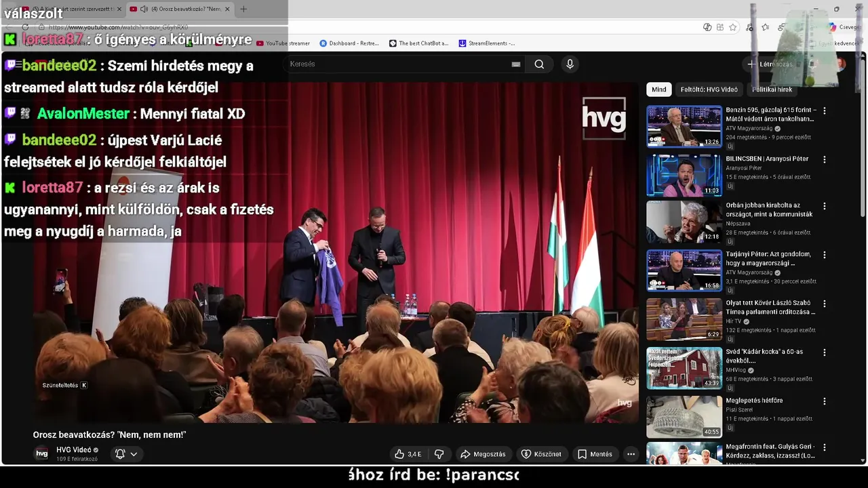868x488 pixels.
Task: Close the Orosz beavatkozás browser tab
Action: [x=227, y=9]
